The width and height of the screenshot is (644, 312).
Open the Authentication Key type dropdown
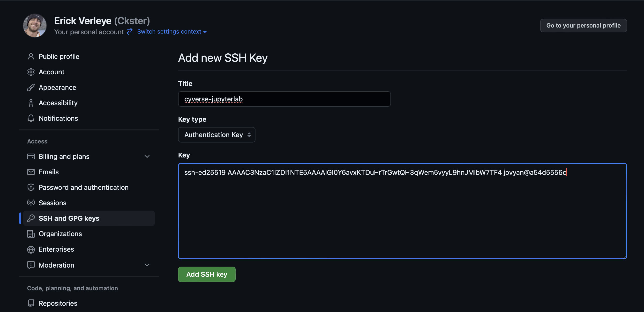[x=217, y=135]
